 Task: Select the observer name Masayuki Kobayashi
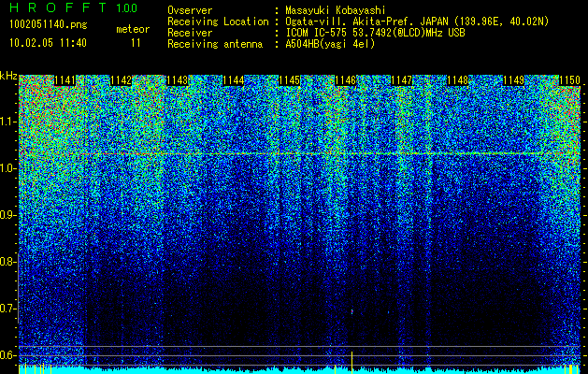336,11
